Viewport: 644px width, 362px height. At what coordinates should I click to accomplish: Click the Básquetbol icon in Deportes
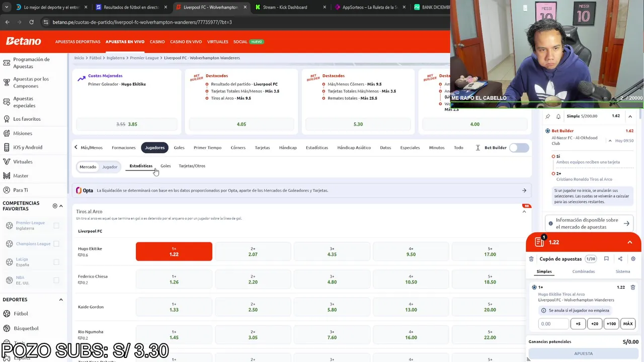tap(7, 328)
